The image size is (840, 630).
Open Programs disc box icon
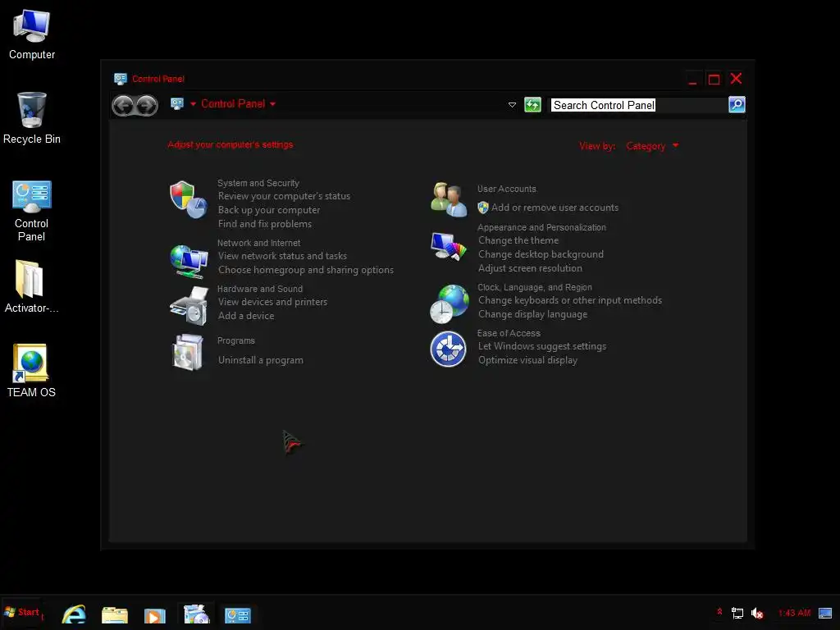(188, 352)
